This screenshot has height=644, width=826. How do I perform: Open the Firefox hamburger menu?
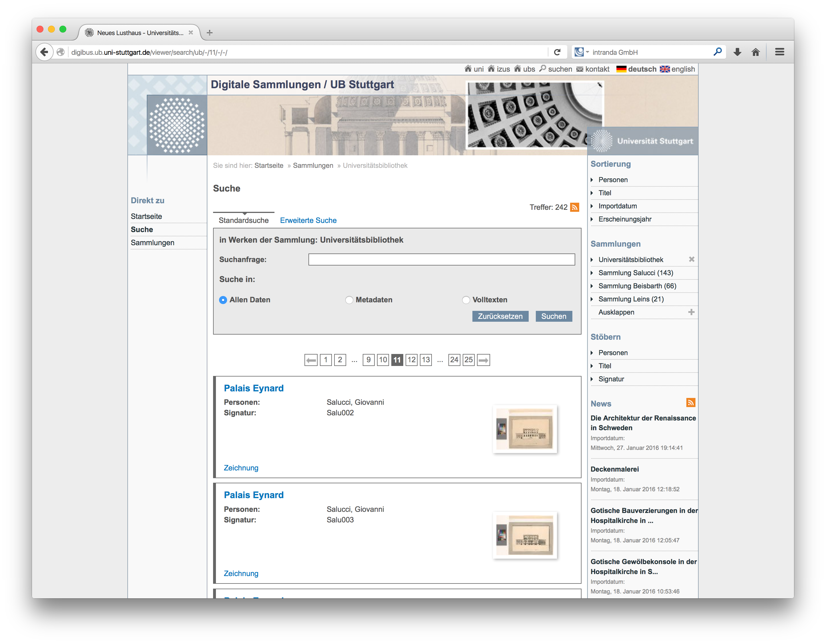coord(779,52)
